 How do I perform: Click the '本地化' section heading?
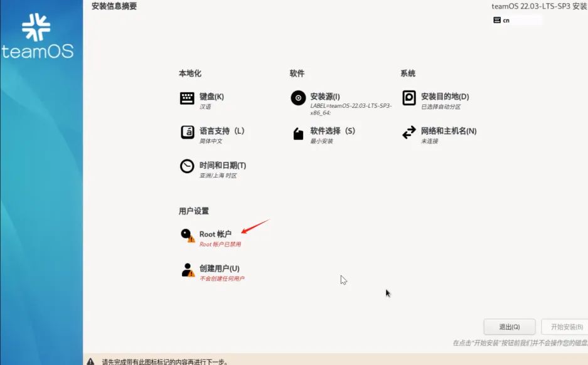click(x=190, y=73)
